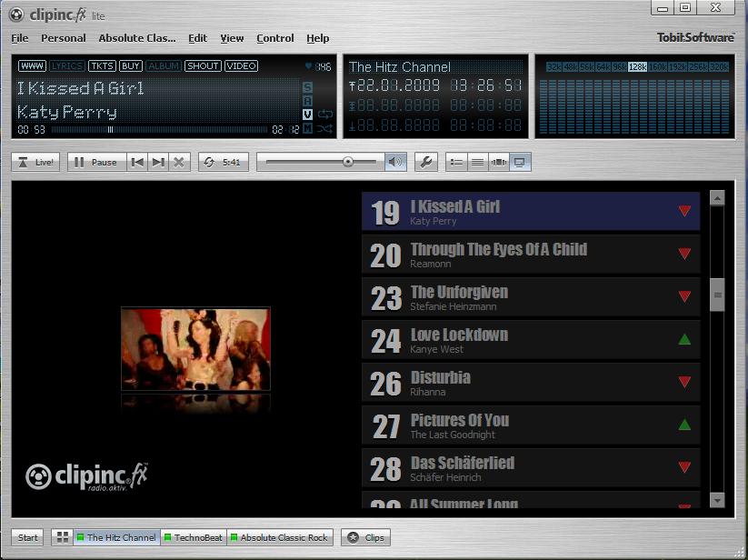Click the red down arrow on Disturbia row
Viewport: 748px width, 560px height.
point(684,382)
